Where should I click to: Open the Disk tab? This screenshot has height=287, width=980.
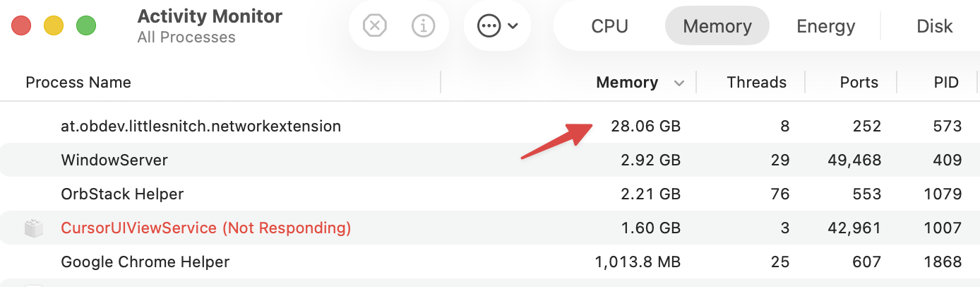[x=934, y=26]
